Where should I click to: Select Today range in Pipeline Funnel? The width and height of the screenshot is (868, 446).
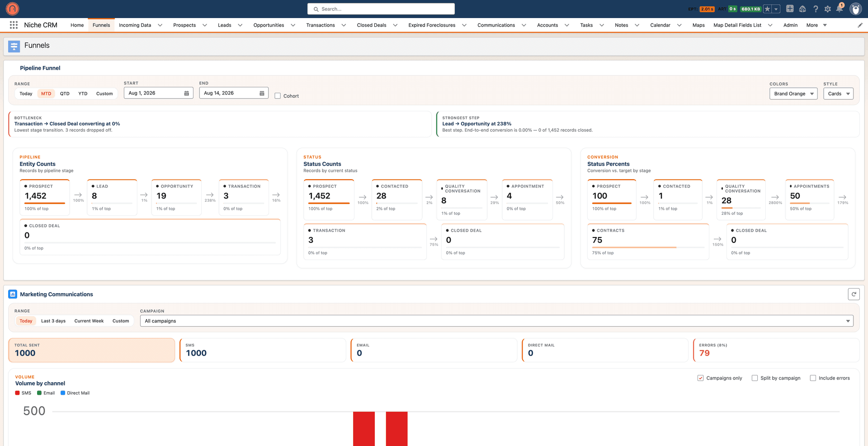[x=26, y=94]
